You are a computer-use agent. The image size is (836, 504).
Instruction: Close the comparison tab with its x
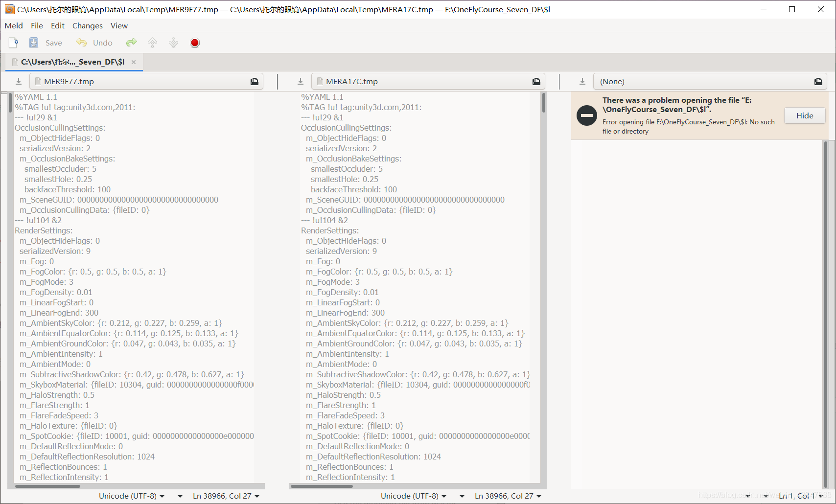[134, 62]
